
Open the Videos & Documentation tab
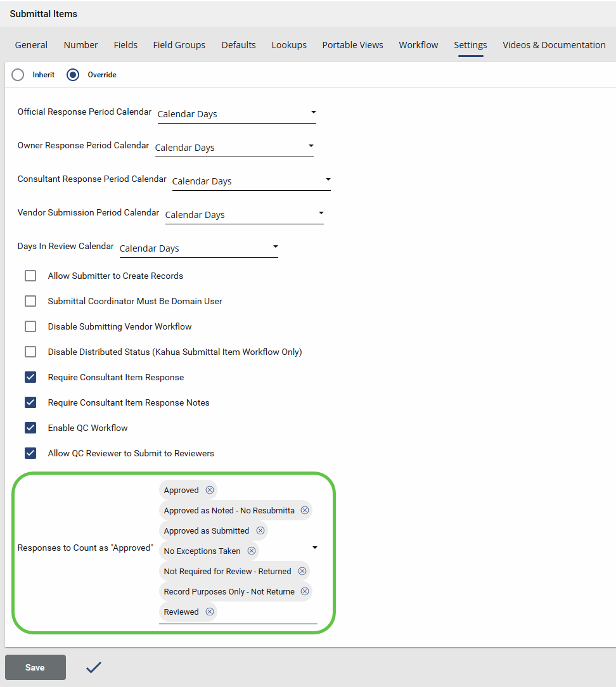[x=554, y=45]
